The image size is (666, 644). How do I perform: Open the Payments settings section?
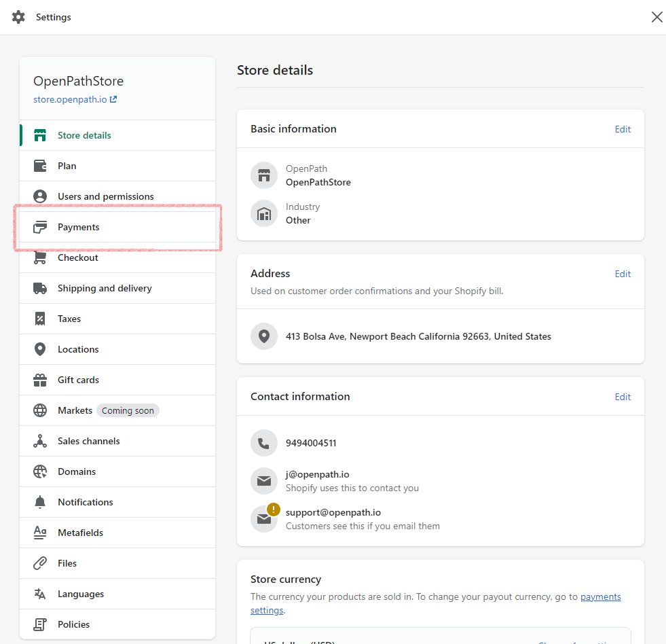tap(117, 227)
